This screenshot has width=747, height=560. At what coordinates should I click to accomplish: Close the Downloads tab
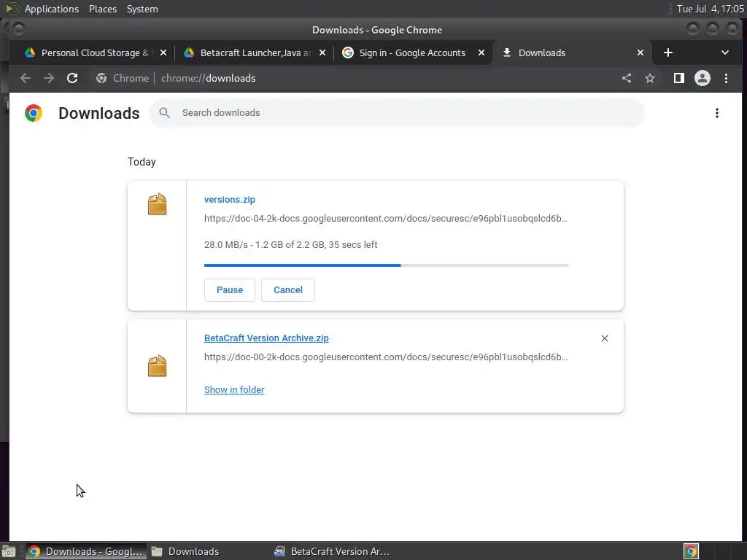point(640,52)
